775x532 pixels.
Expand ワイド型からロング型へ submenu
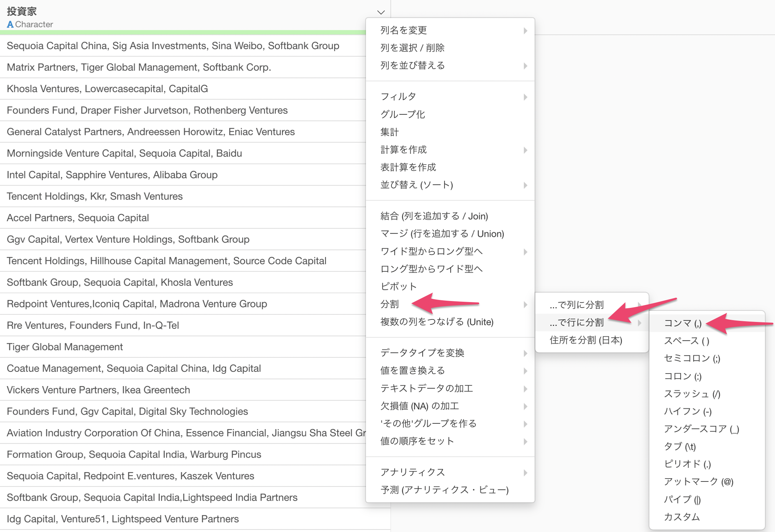(450, 251)
